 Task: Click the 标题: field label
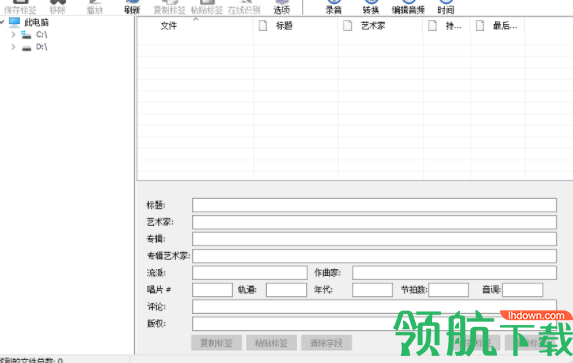coord(156,205)
